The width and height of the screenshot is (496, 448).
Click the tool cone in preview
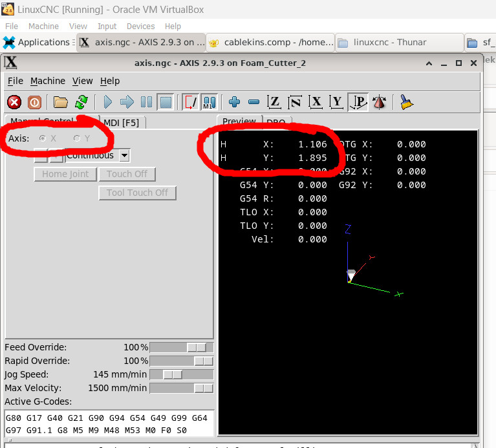(351, 275)
